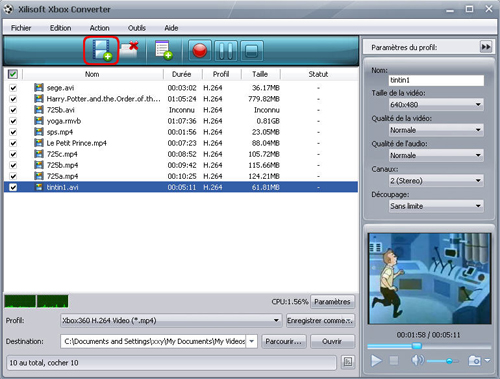Uncheck the sege.avi checkbox
This screenshot has height=379, width=500.
pyautogui.click(x=13, y=88)
